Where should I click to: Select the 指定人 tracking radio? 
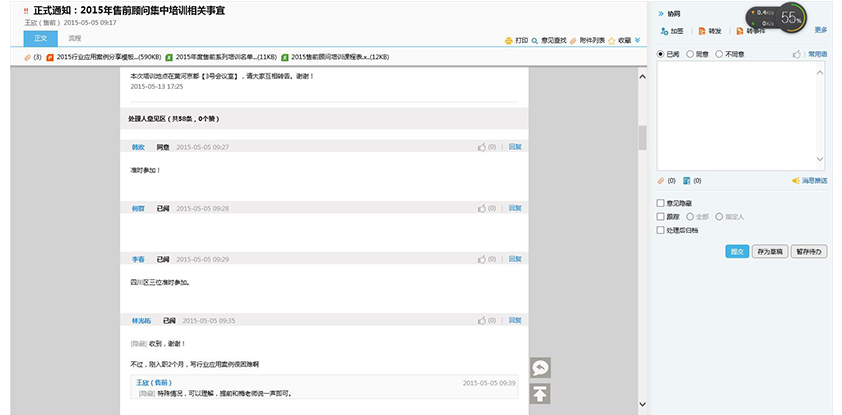719,217
